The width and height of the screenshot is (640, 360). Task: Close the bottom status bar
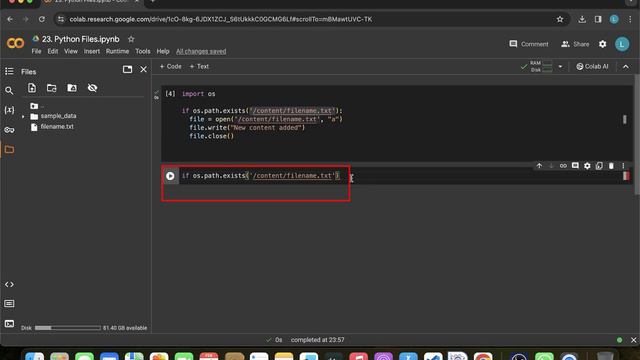633,340
